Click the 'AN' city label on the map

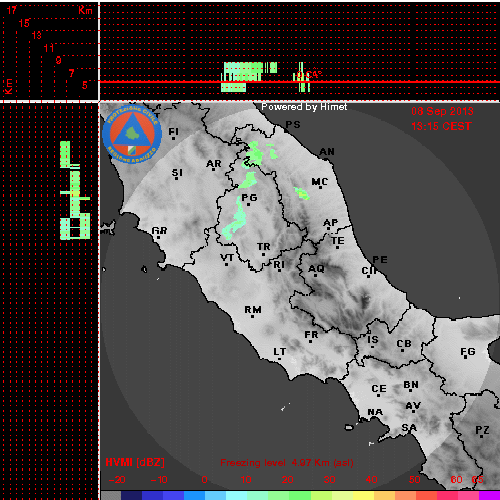coord(327,152)
